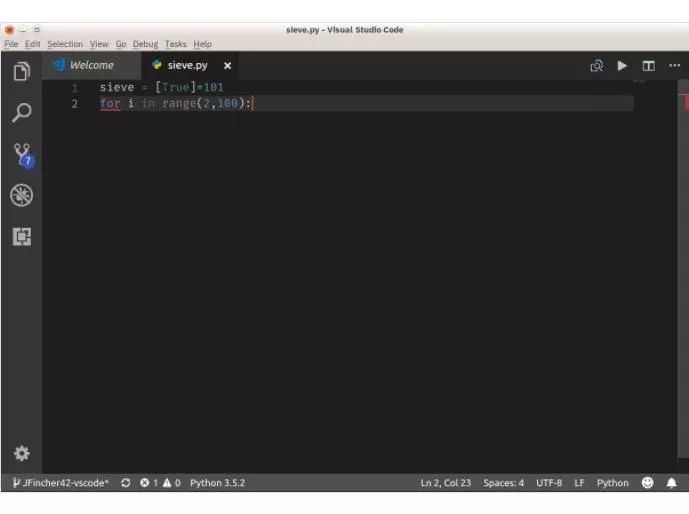The height and width of the screenshot is (514, 689).
Task: Split the editor with split icon
Action: 649,66
